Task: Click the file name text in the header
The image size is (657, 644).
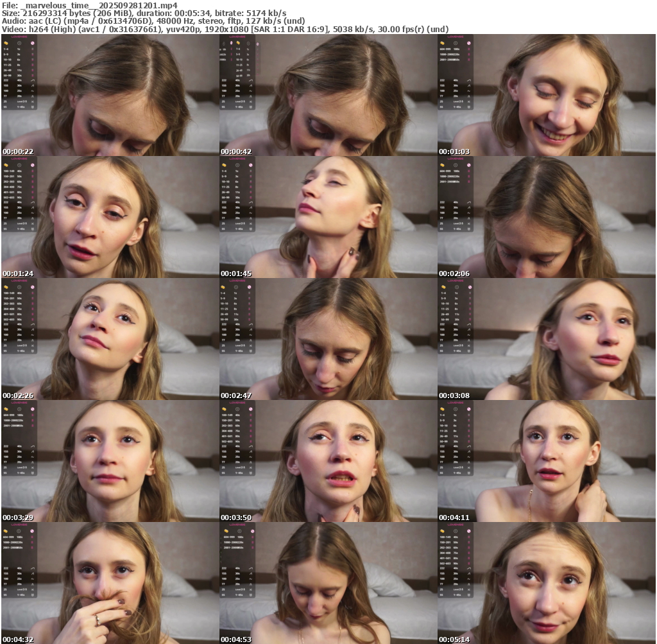Action: [96, 5]
